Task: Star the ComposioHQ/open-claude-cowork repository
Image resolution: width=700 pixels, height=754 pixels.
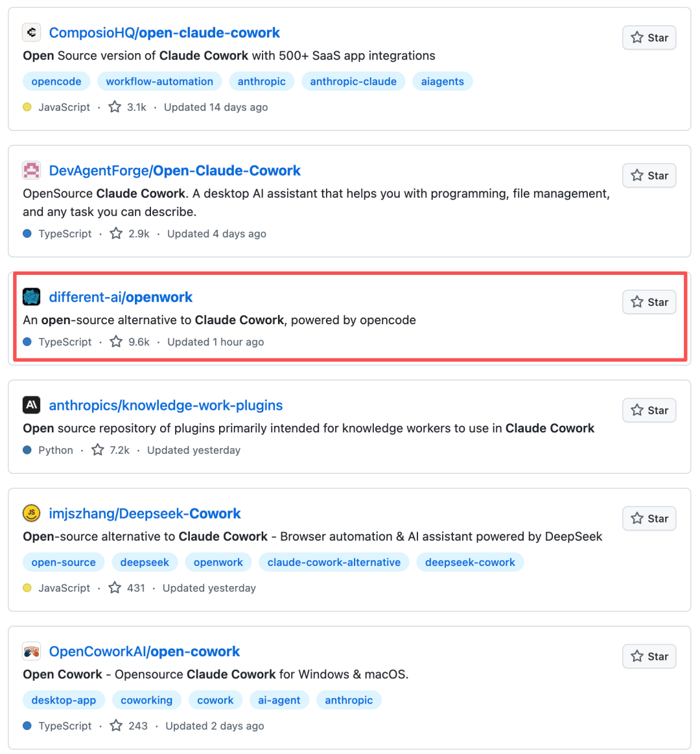Action: pyautogui.click(x=649, y=38)
